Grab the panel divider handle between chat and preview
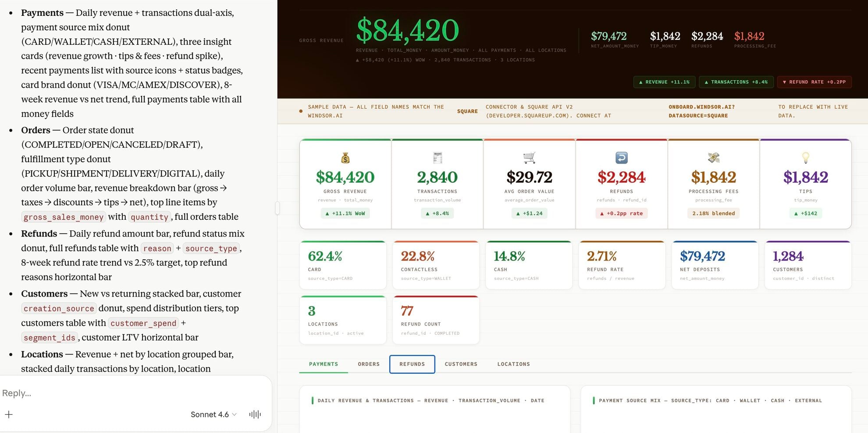The width and height of the screenshot is (868, 433). tap(277, 208)
